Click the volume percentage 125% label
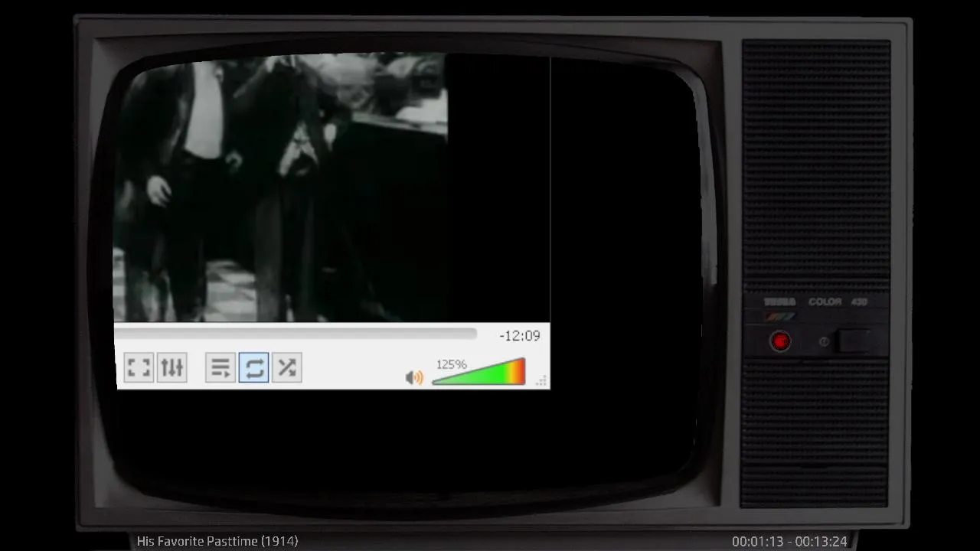Image resolution: width=980 pixels, height=551 pixels. 451,364
